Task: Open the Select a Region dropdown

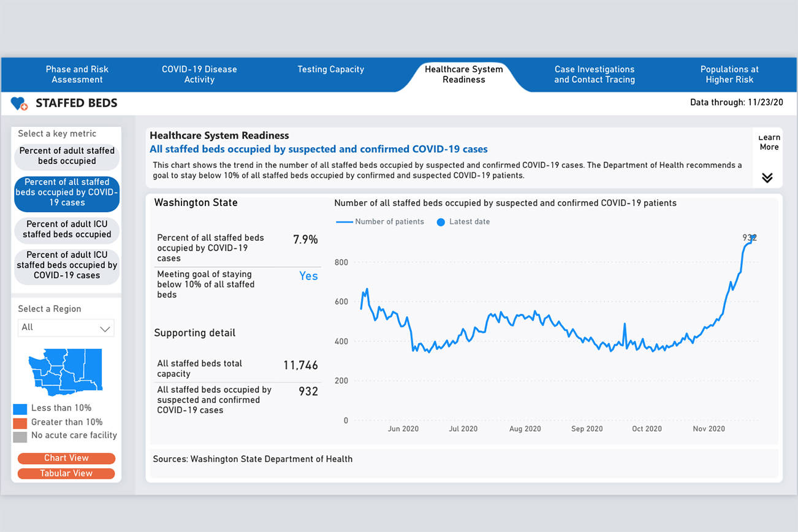Action: [x=66, y=328]
